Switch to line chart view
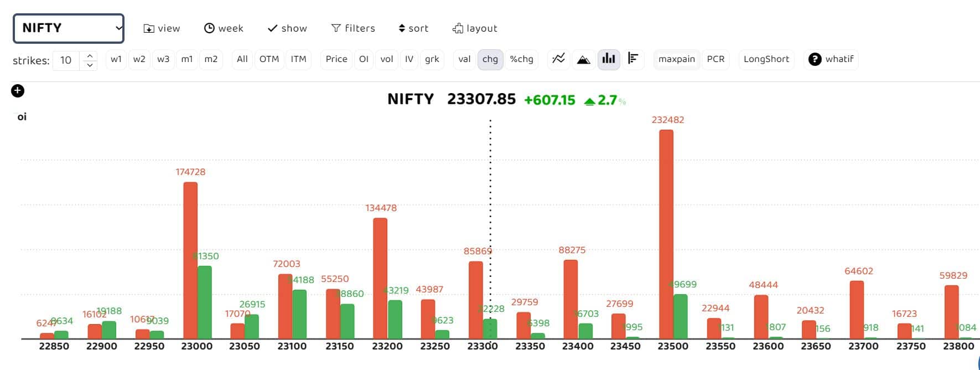 tap(559, 59)
